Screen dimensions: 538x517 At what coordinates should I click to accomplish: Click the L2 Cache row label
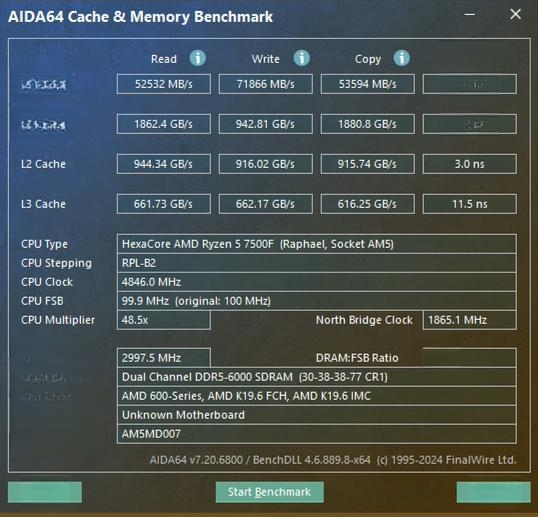43,164
